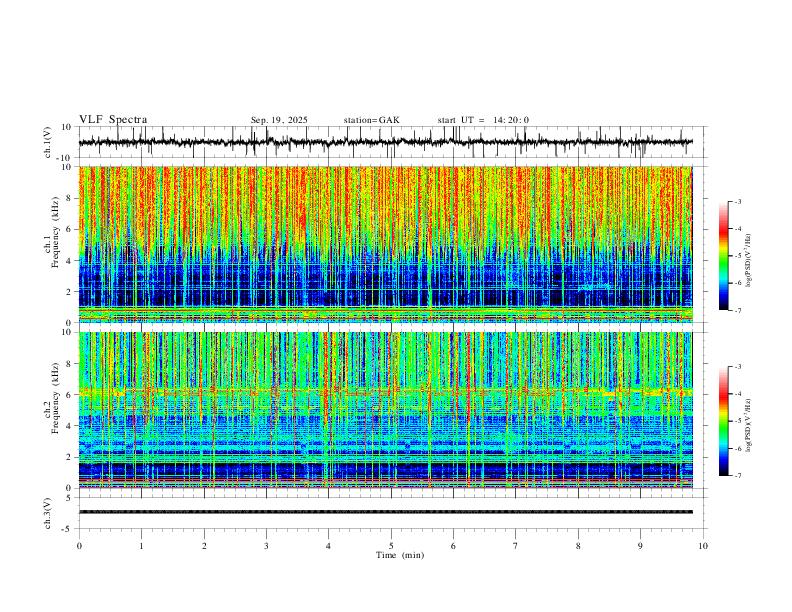Click the ch.3(V) axis label
This screenshot has width=792, height=612.
48,513
